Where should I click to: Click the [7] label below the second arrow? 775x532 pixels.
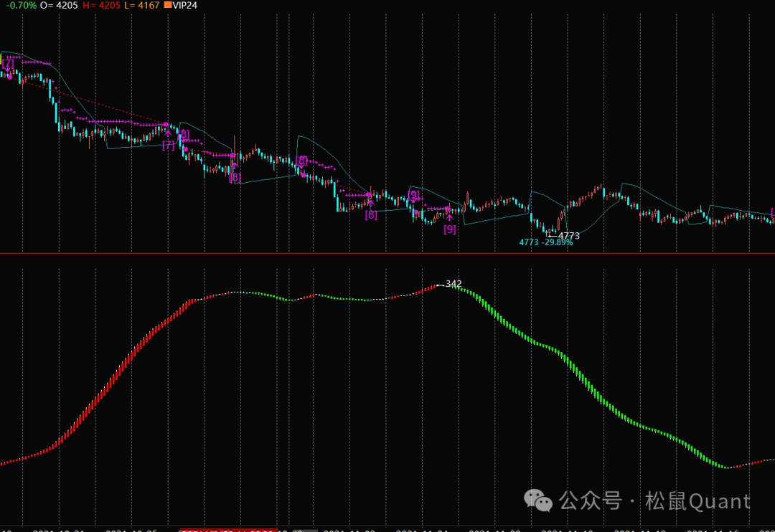tap(168, 146)
